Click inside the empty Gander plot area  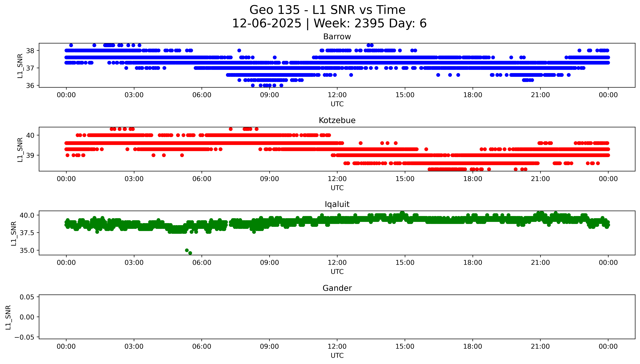pyautogui.click(x=337, y=317)
